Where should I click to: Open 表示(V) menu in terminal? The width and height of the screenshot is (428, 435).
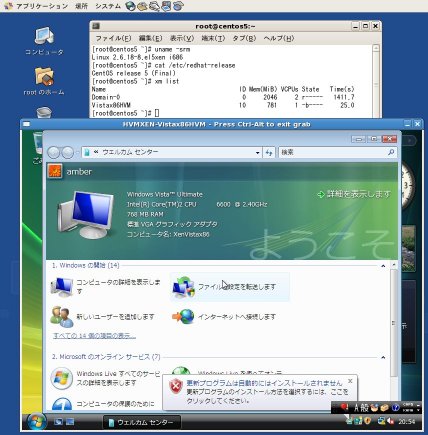pyautogui.click(x=182, y=38)
